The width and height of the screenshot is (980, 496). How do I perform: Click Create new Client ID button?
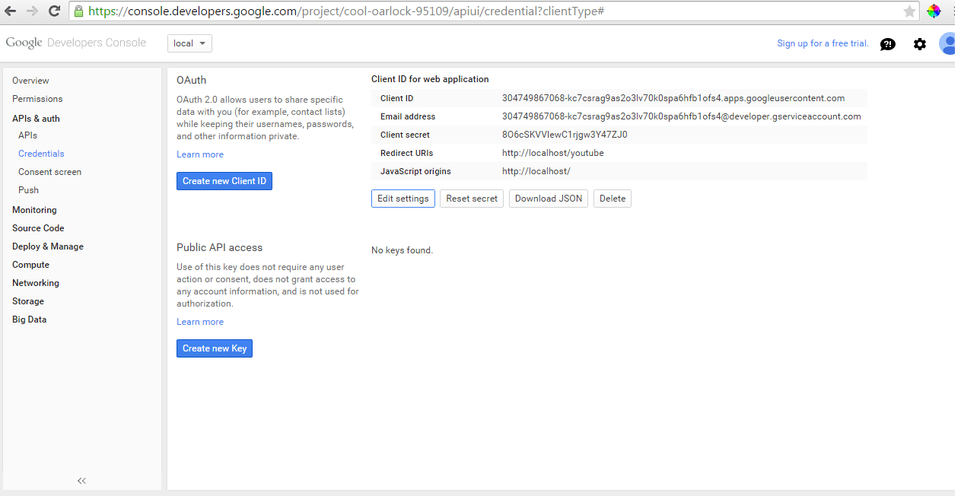[224, 181]
